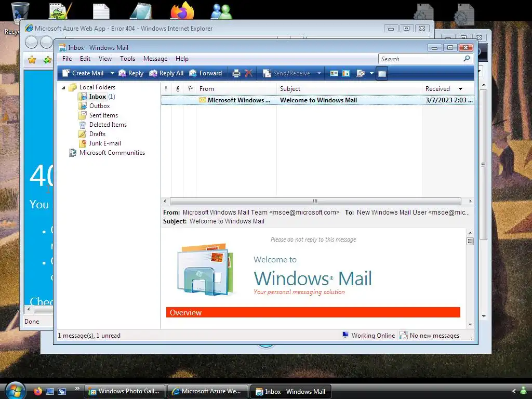
Task: Sort by Priority column header
Action: coord(166,89)
